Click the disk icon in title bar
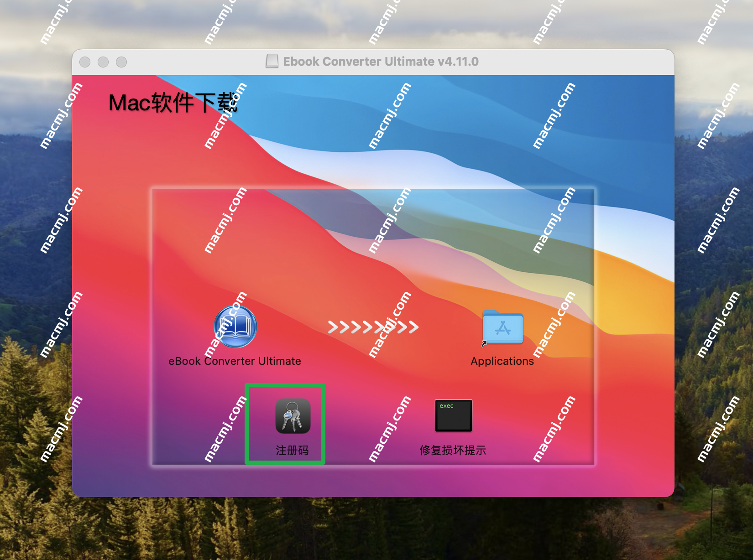Image resolution: width=753 pixels, height=560 pixels. coord(272,62)
